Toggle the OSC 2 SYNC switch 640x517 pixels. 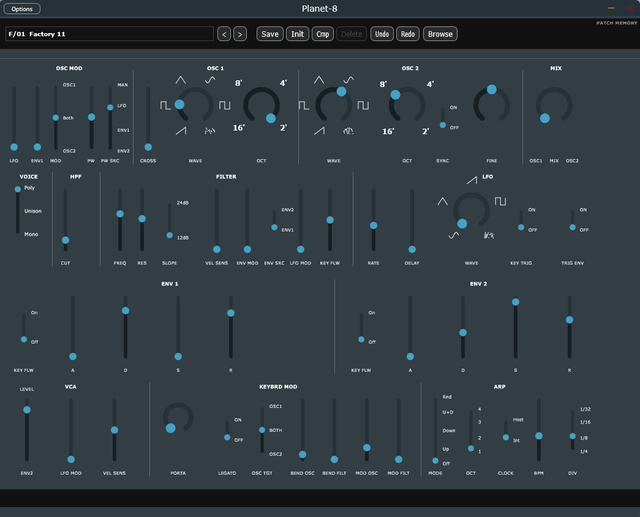[x=442, y=118]
